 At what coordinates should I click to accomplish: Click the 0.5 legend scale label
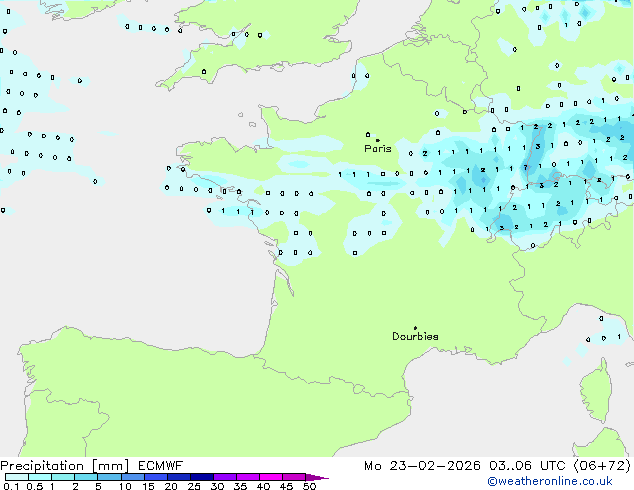click(35, 486)
